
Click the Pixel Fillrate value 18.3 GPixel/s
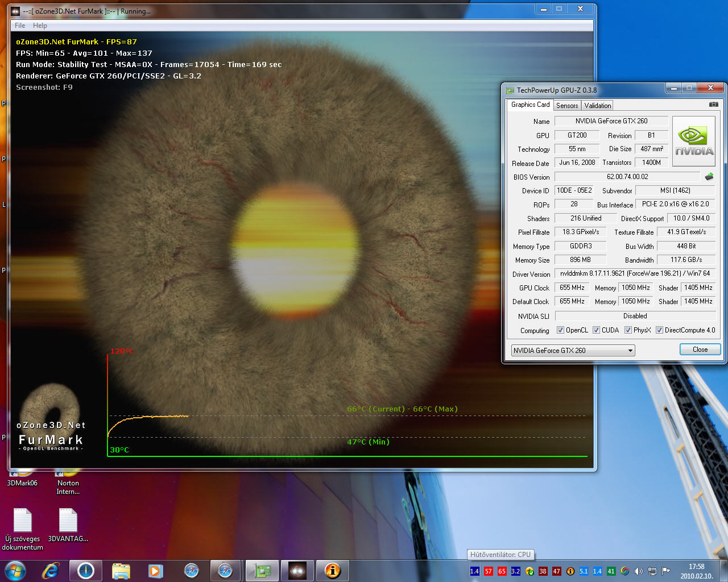pyautogui.click(x=581, y=232)
